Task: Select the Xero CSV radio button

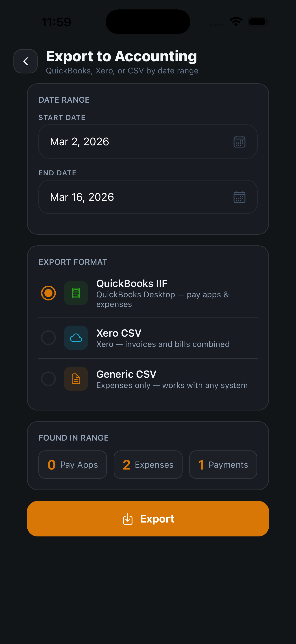Action: pos(48,338)
